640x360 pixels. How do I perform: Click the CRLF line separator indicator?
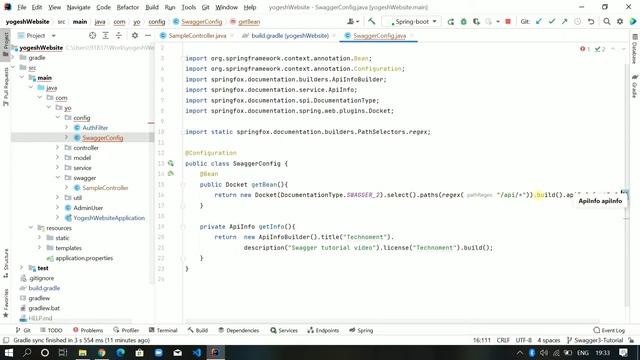[503, 340]
